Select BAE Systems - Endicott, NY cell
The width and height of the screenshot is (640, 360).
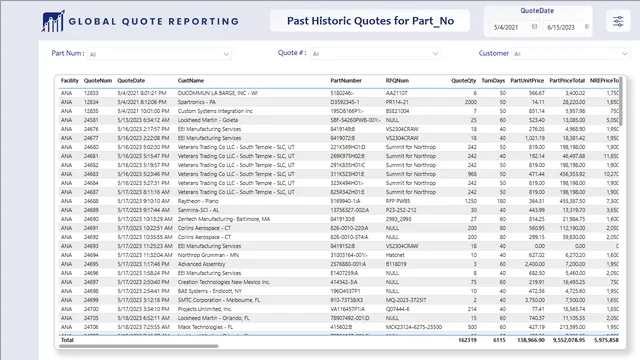(210, 291)
